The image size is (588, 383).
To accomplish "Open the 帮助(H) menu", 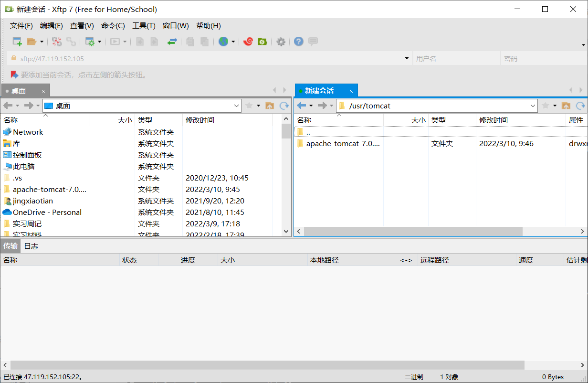I will click(x=209, y=26).
